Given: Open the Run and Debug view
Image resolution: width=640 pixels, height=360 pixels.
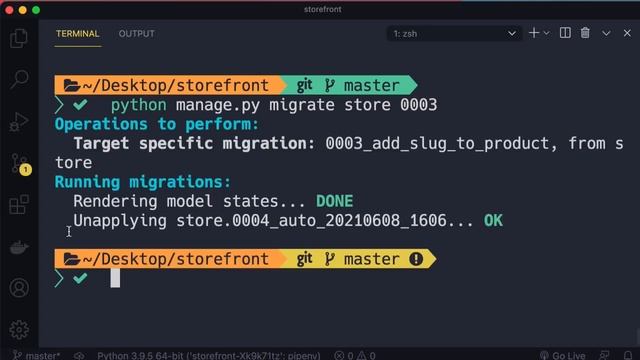Looking at the screenshot, I should pos(19,122).
